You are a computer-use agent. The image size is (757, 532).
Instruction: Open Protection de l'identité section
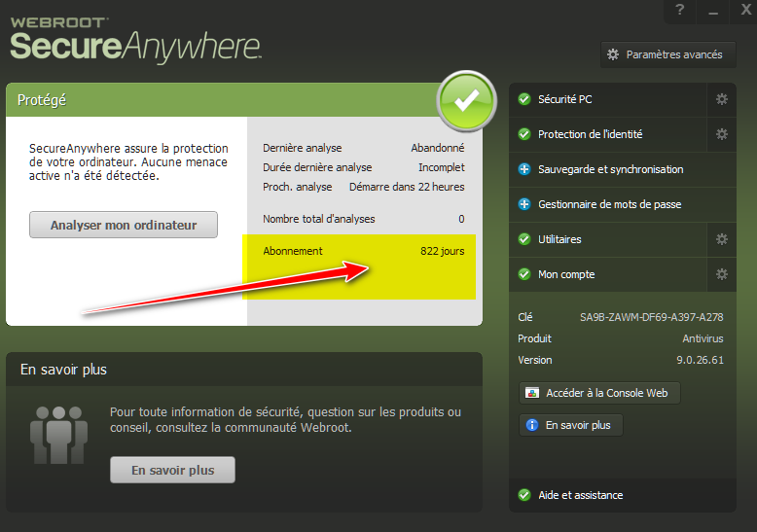[x=608, y=134]
